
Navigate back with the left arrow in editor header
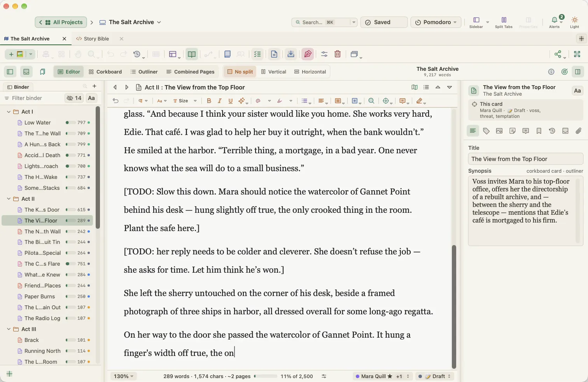click(115, 88)
